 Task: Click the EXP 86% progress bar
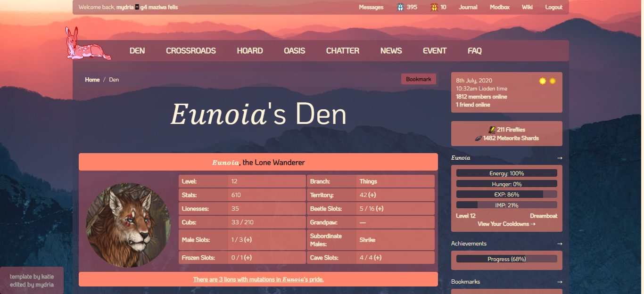click(506, 194)
